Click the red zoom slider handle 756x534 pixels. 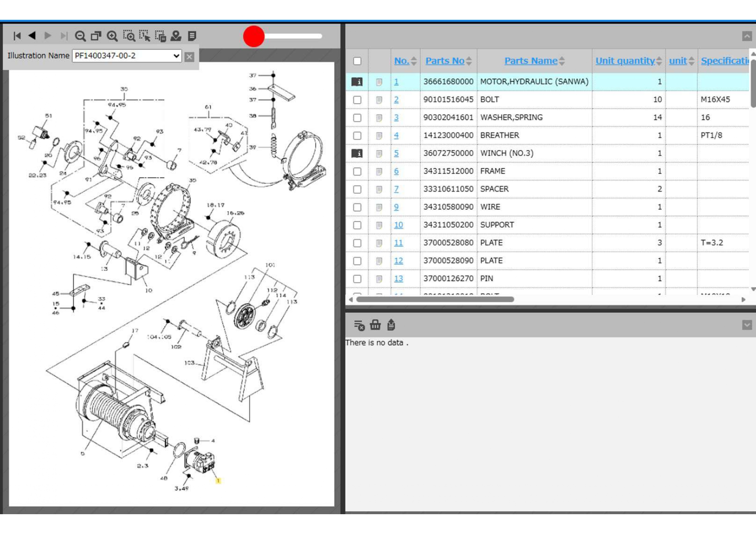[x=254, y=37]
